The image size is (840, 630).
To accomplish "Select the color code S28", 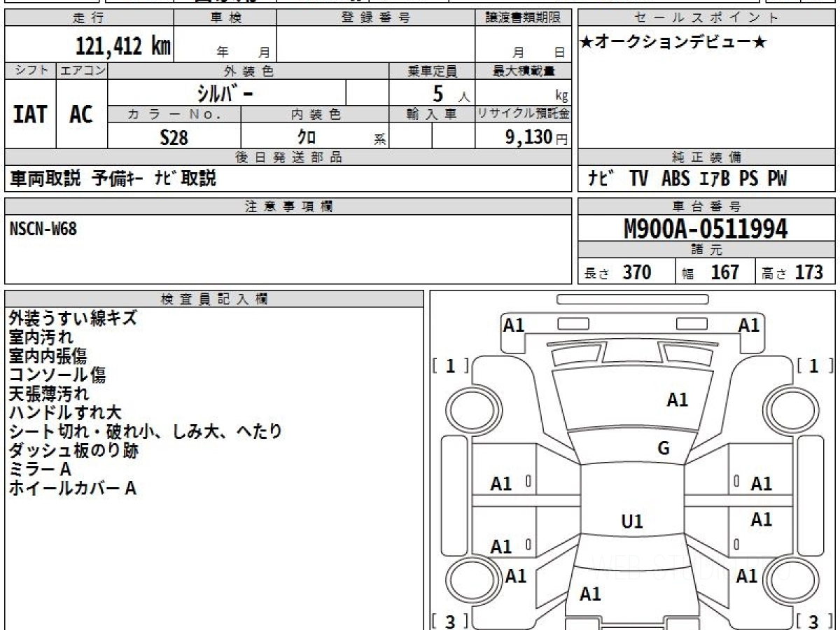I will [x=174, y=137].
